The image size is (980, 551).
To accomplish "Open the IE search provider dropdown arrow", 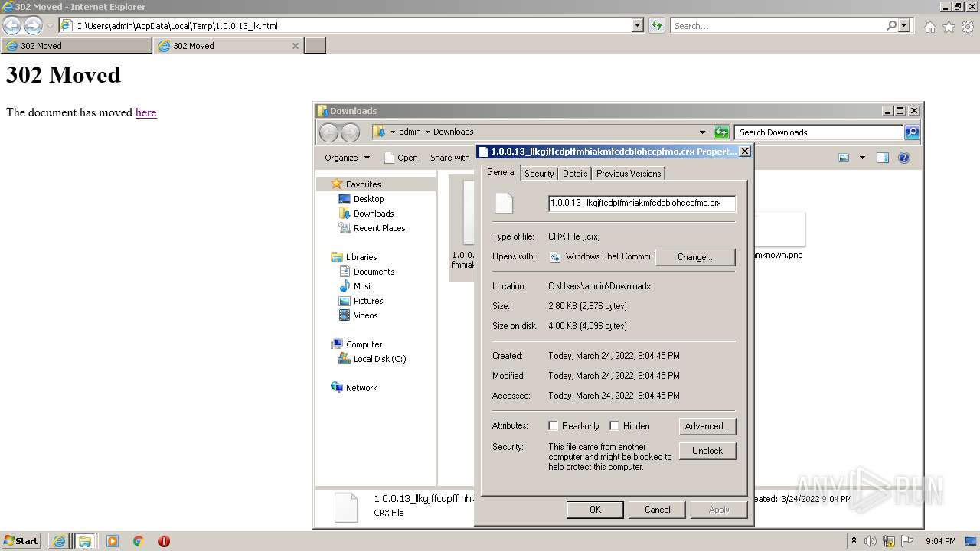I will 904,25.
